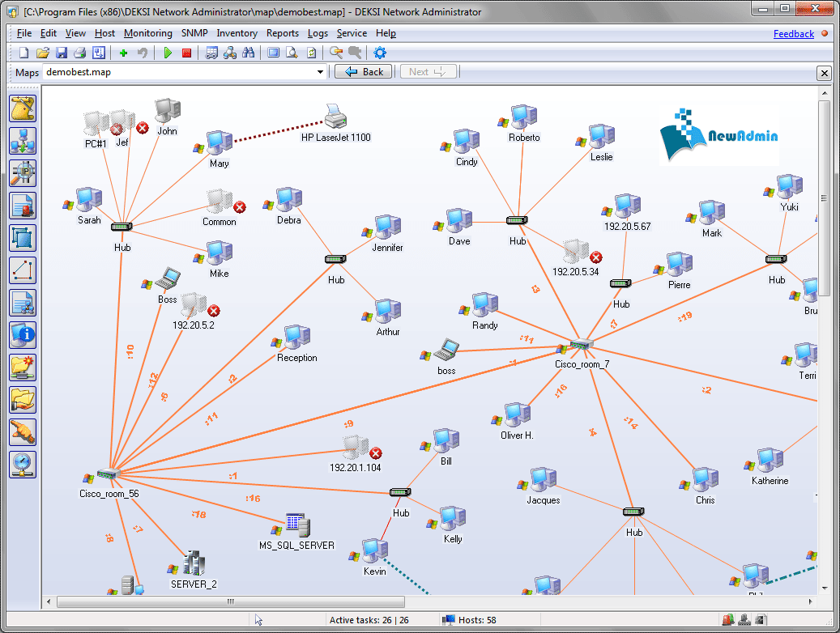The image size is (840, 633).
Task: Open the SNMP menu
Action: tap(194, 33)
